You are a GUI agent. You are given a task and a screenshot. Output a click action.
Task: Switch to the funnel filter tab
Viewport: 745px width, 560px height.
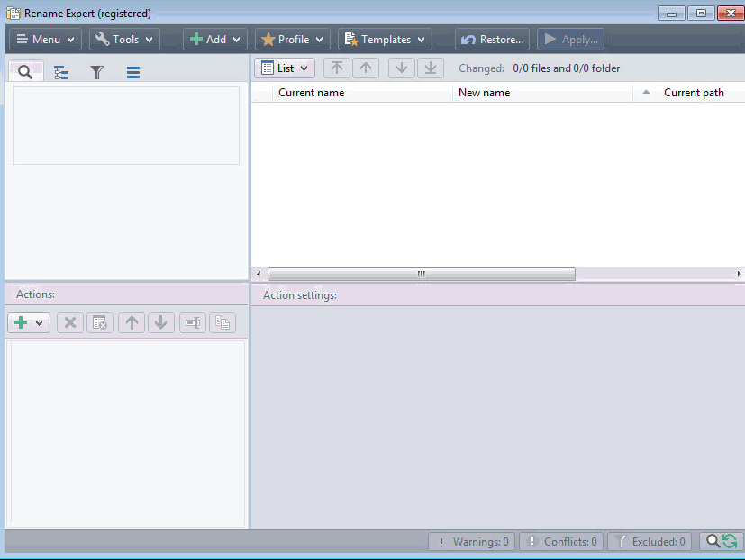[x=97, y=72]
